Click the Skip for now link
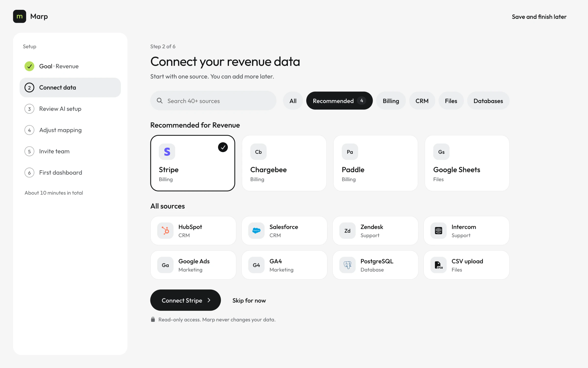 coord(249,300)
